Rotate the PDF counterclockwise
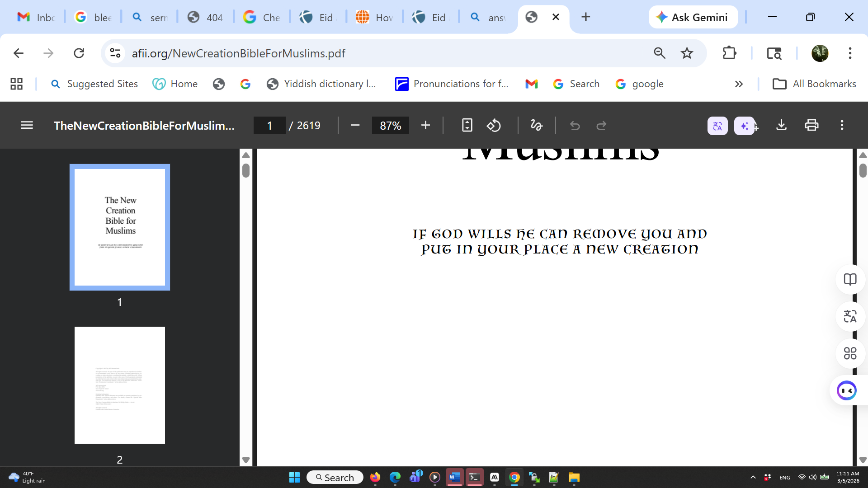Viewport: 868px width, 488px height. pyautogui.click(x=494, y=125)
